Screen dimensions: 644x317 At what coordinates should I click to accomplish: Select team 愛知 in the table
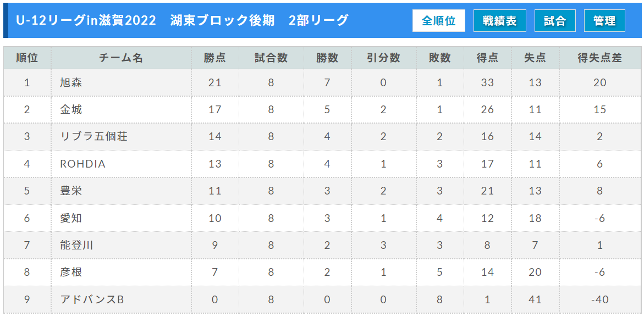(x=71, y=218)
